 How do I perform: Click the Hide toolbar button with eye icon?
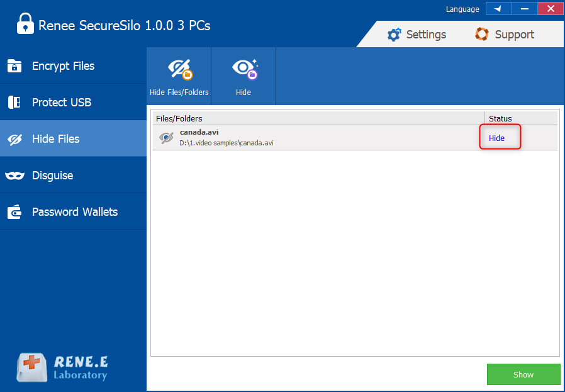click(243, 76)
